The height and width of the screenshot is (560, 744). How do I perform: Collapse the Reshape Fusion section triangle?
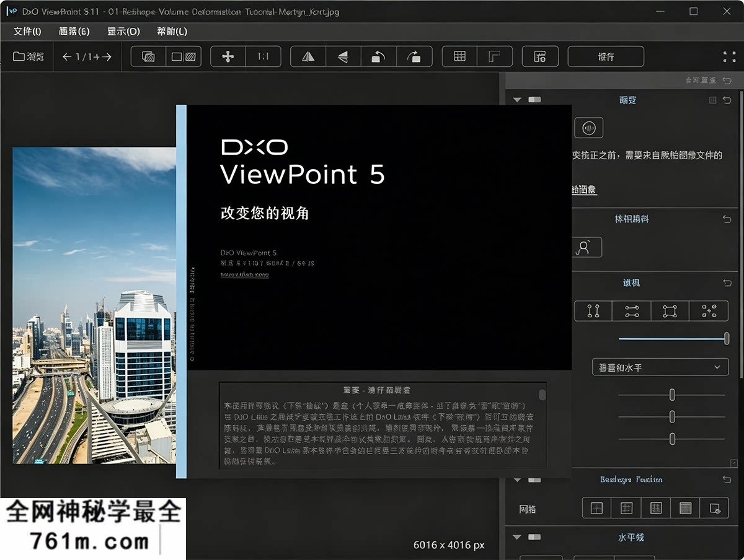click(x=517, y=479)
